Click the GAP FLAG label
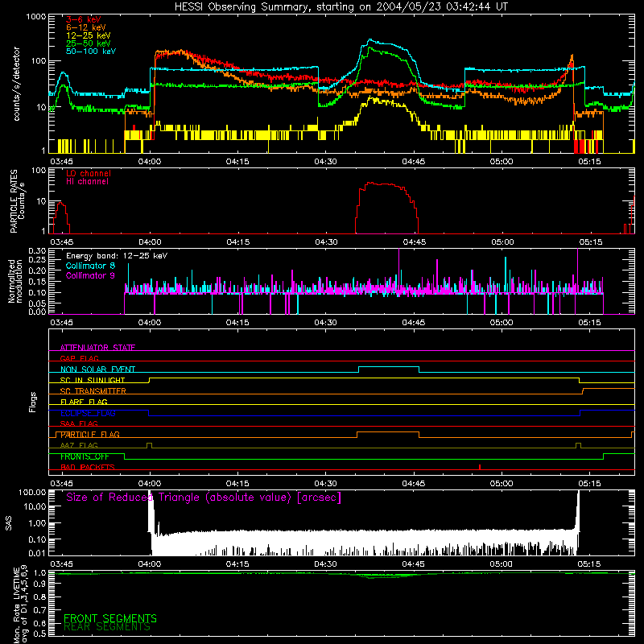 click(x=79, y=358)
